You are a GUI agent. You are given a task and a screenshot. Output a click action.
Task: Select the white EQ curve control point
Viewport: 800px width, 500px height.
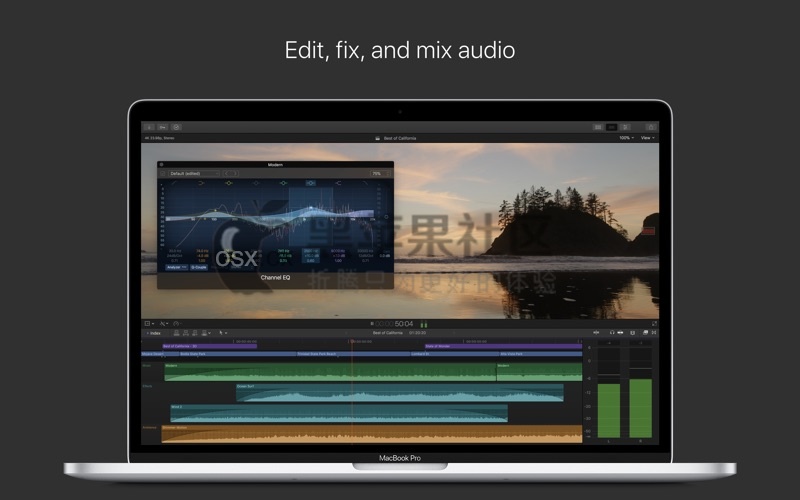(311, 208)
